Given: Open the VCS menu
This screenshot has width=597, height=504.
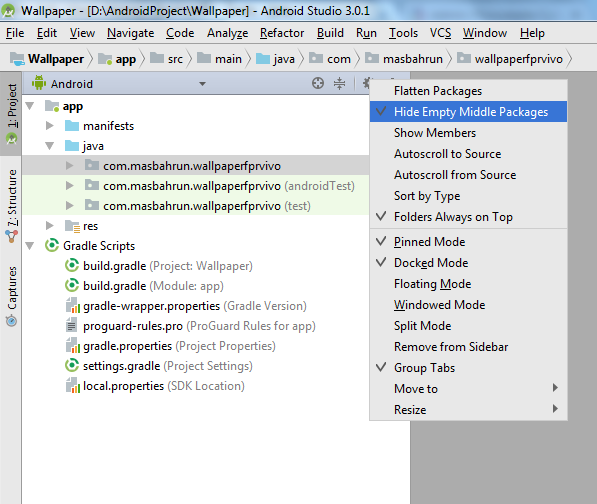Looking at the screenshot, I should (440, 33).
